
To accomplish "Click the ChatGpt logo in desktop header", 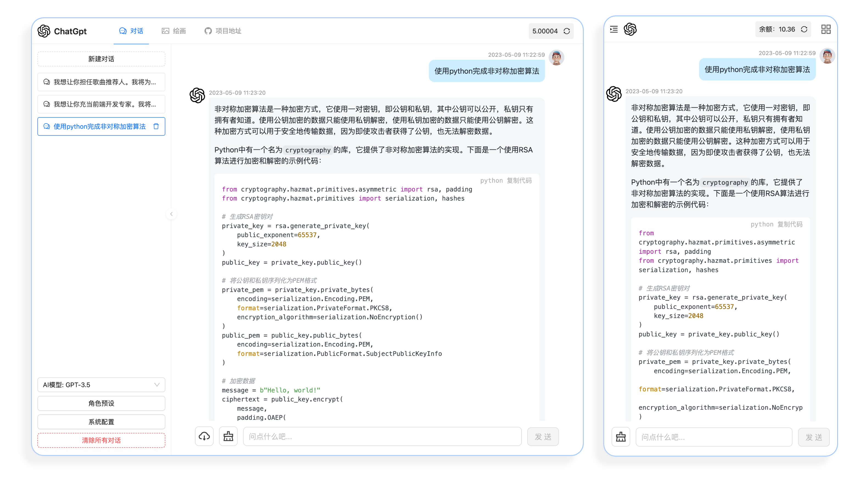I will (x=44, y=31).
